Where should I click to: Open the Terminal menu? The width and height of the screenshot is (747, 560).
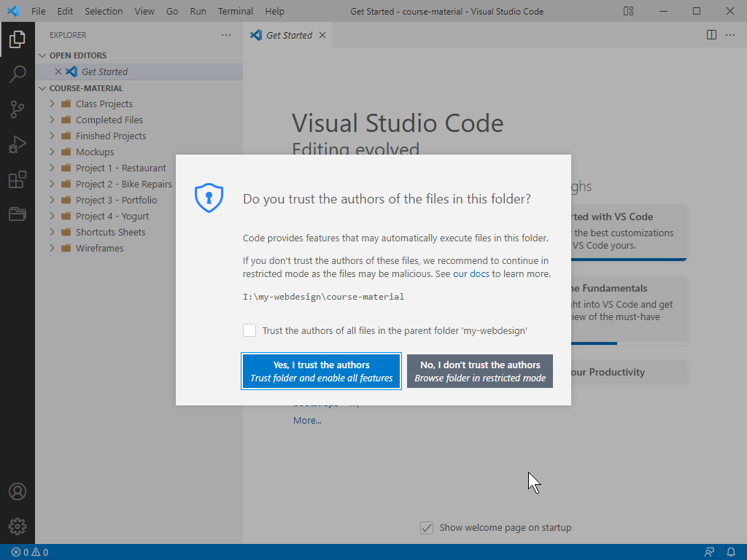(x=236, y=11)
